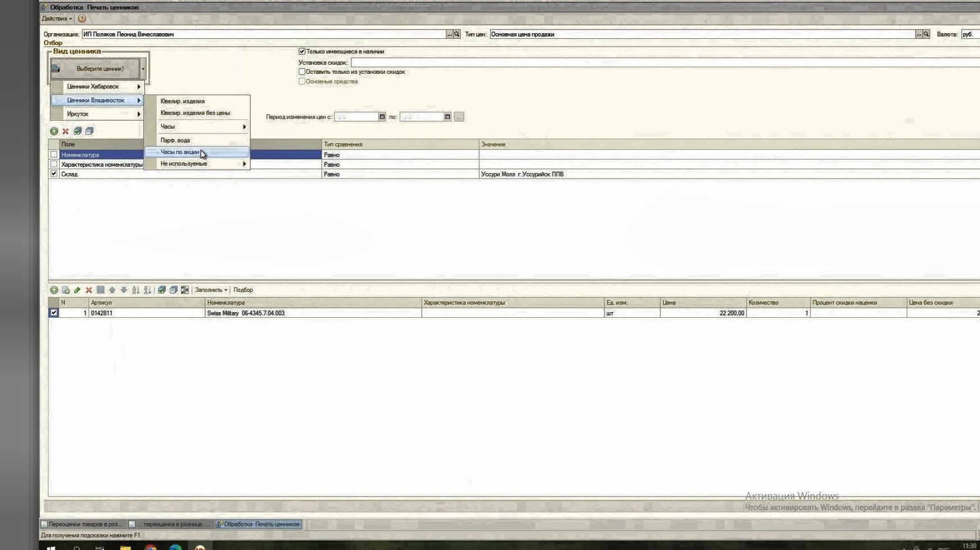Choose Парф. вода menu item
The height and width of the screenshot is (550, 980).
tap(197, 140)
